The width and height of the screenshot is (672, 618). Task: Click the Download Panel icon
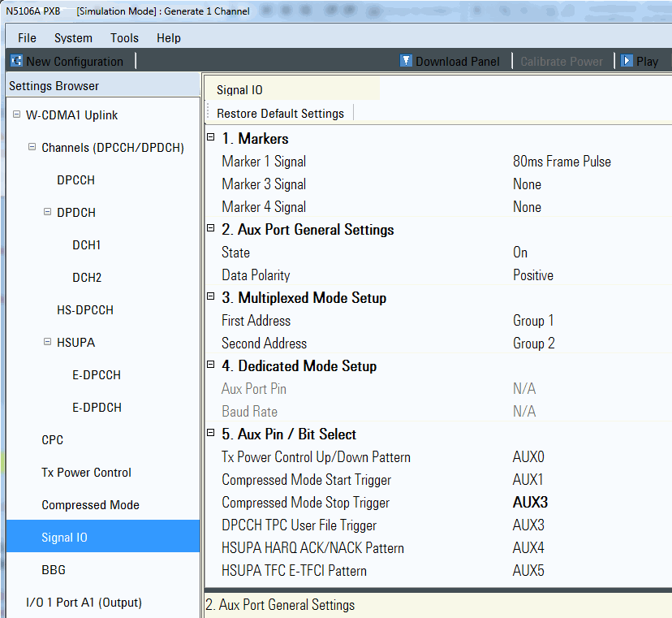406,61
